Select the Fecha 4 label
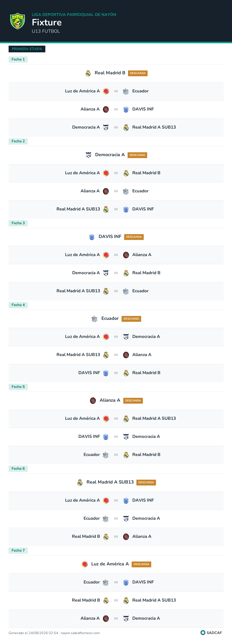The image size is (232, 644). [x=18, y=305]
